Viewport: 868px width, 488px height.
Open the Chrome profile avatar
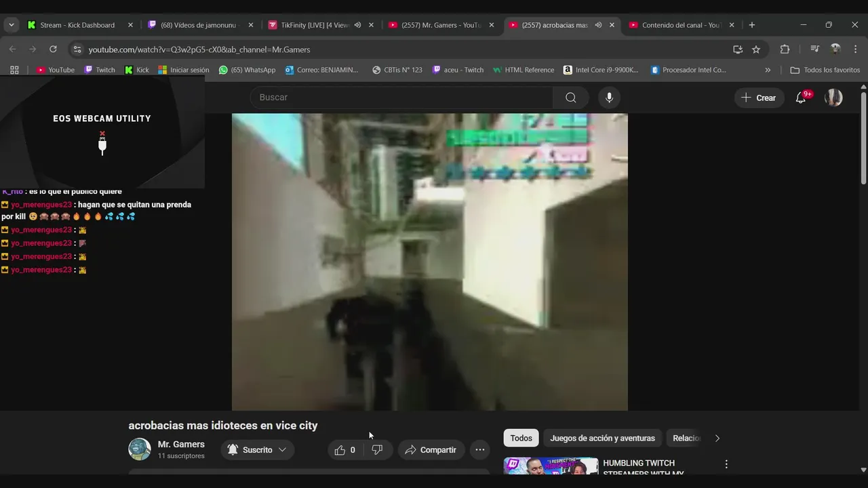(835, 49)
